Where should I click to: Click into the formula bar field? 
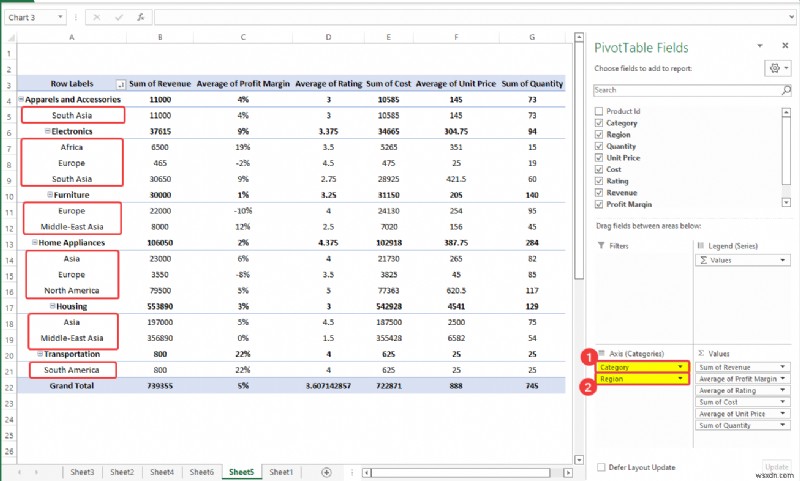click(x=474, y=17)
